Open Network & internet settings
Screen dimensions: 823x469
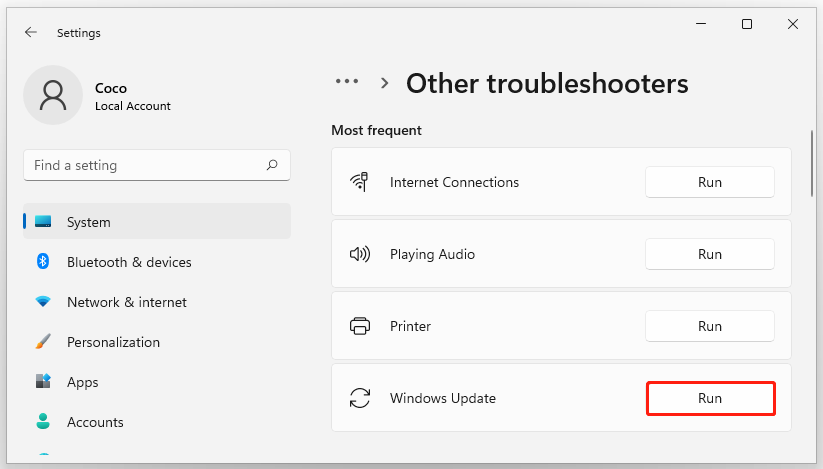pyautogui.click(x=157, y=302)
